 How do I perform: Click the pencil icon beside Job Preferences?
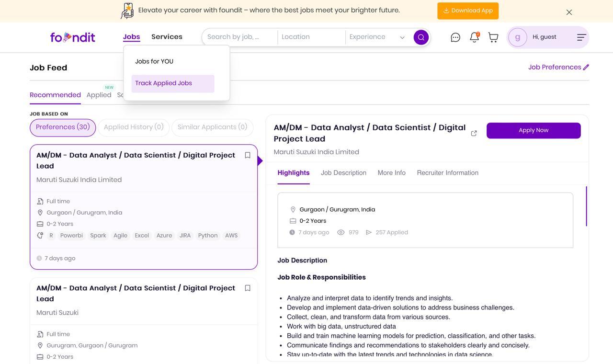586,68
